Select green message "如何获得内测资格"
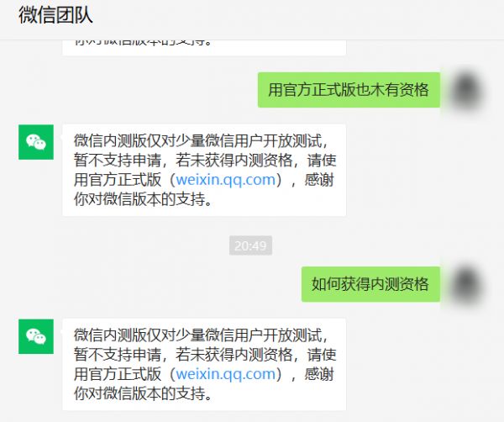 370,284
